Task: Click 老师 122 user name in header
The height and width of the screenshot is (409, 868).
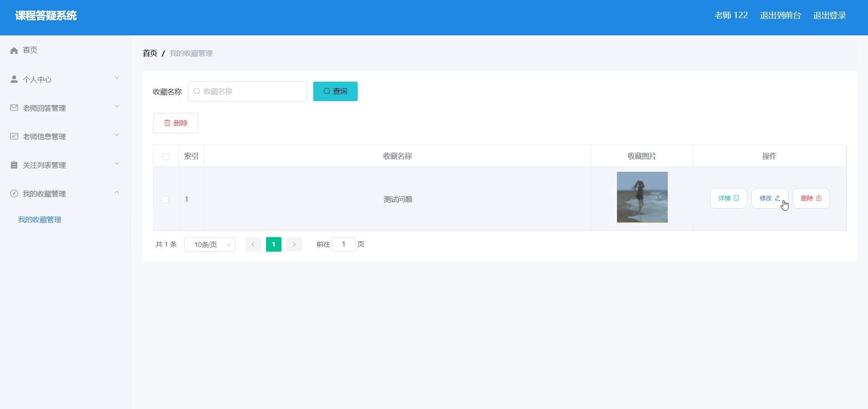Action: tap(731, 15)
